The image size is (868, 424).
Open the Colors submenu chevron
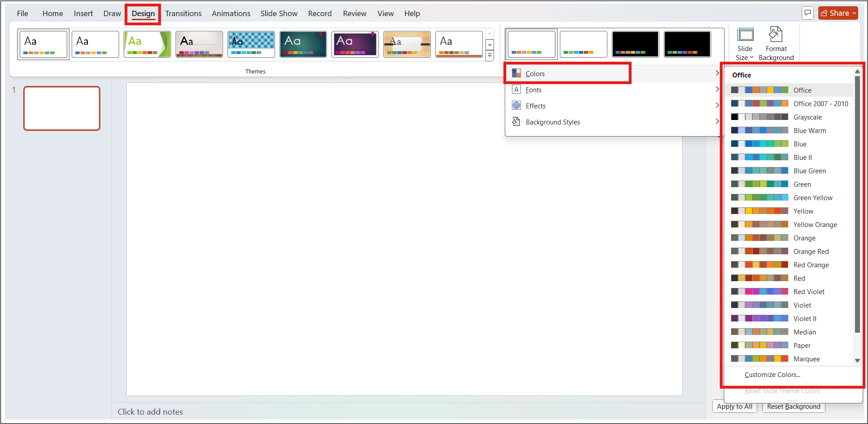click(717, 73)
